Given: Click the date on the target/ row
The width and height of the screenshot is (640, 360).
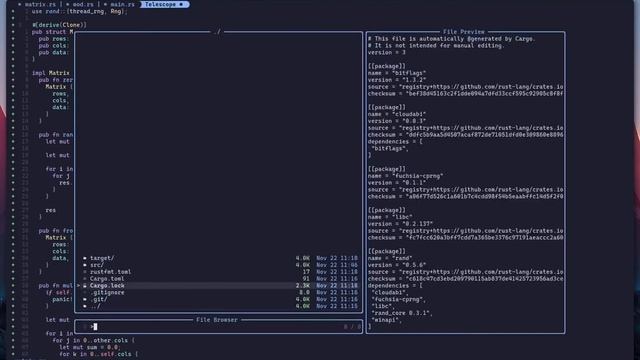Looking at the screenshot, I should [x=337, y=258].
